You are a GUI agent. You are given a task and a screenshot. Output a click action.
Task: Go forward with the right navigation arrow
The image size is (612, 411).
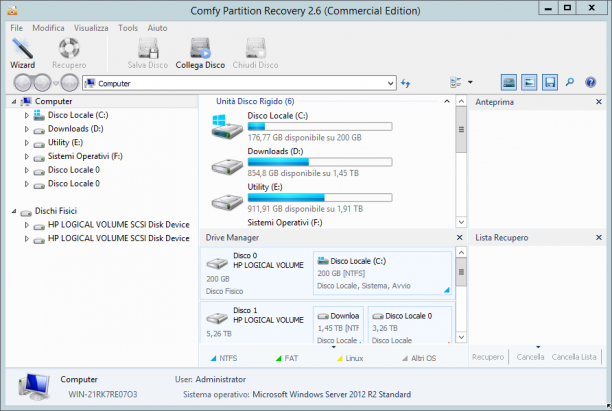coord(42,83)
